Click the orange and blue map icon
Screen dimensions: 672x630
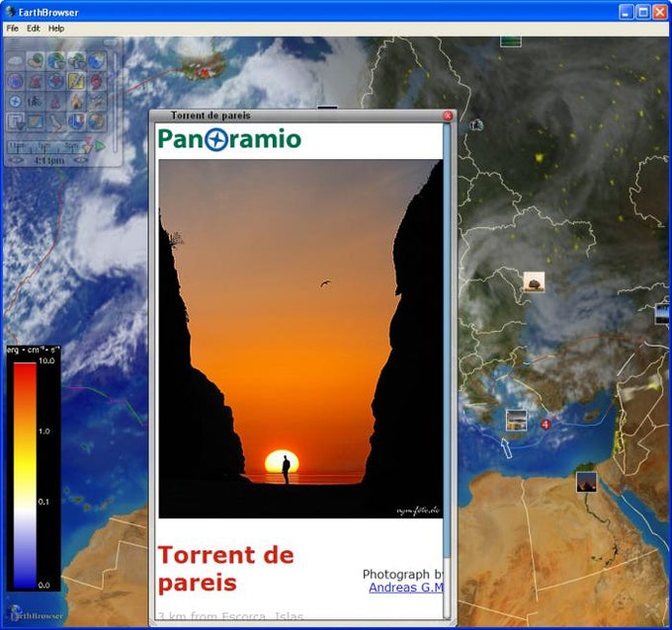pyautogui.click(x=36, y=122)
